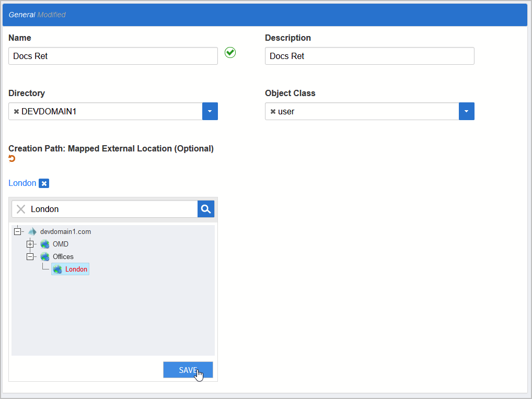Open the Directory dropdown arrow
This screenshot has height=399, width=532.
210,111
